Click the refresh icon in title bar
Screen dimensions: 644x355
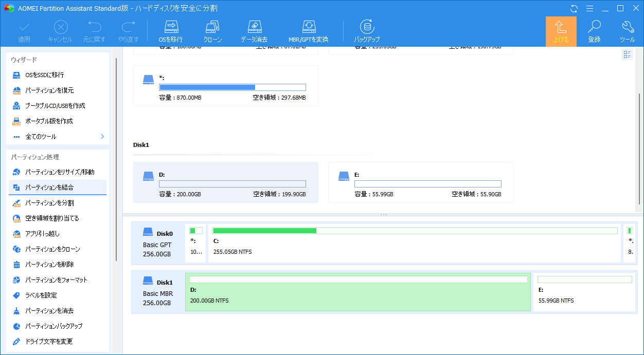pyautogui.click(x=575, y=8)
